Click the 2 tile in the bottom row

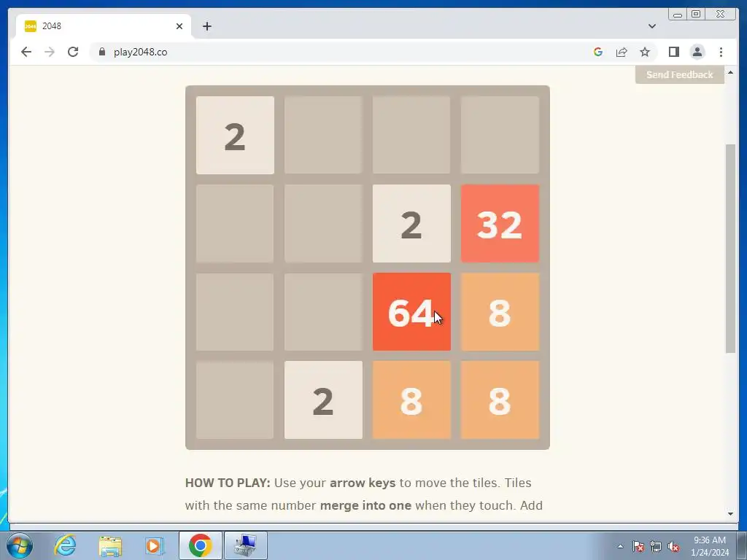point(323,400)
